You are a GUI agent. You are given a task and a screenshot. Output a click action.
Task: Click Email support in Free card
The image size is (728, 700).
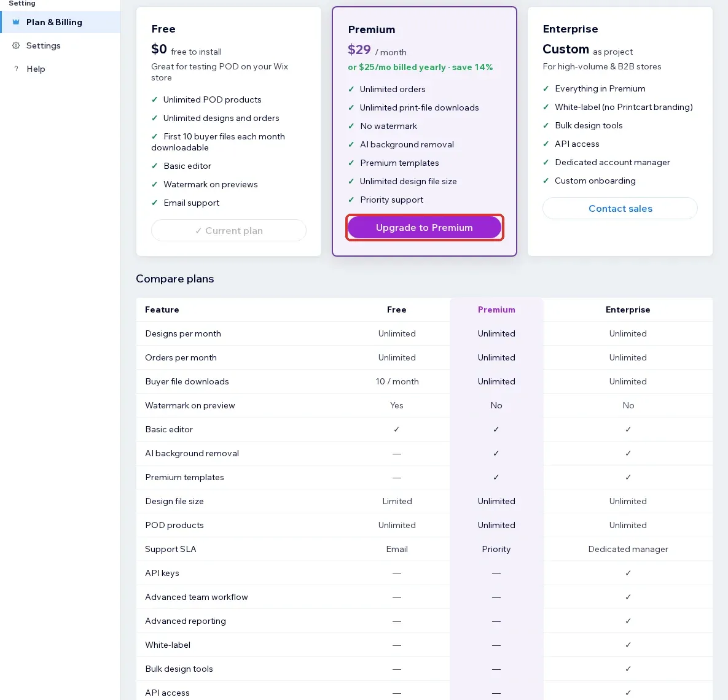coord(191,203)
